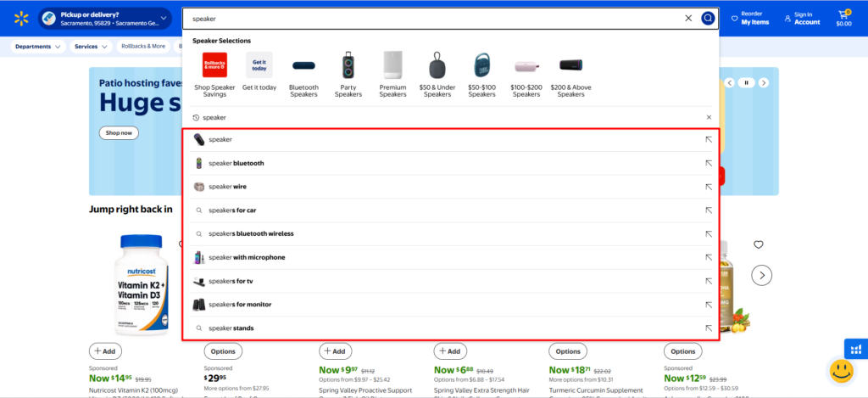Choose Party Speakers category
868x398 pixels.
coord(348,75)
